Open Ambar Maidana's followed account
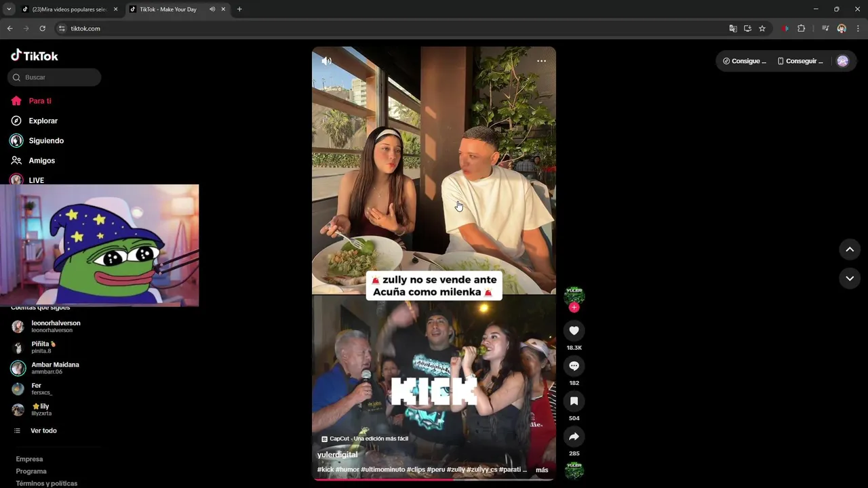 click(45, 368)
